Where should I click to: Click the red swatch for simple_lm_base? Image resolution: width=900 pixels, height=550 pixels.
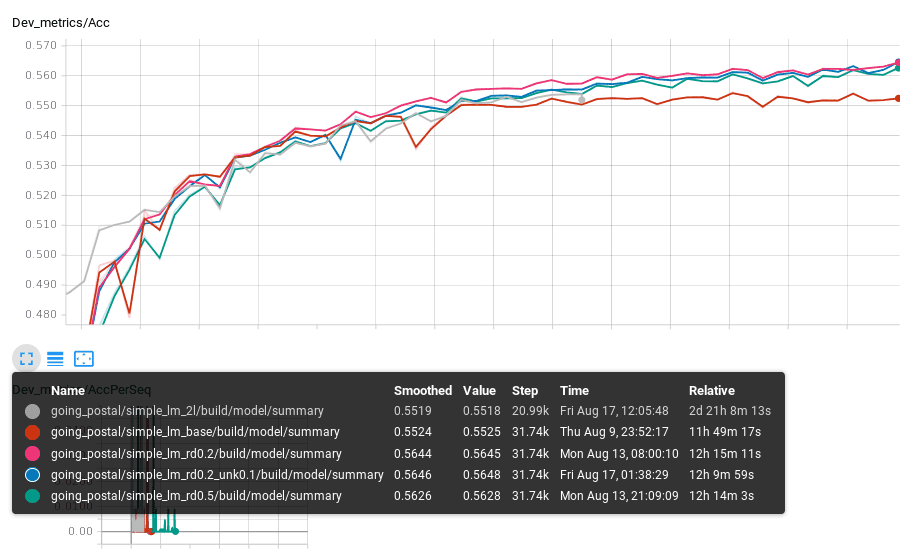tap(33, 432)
